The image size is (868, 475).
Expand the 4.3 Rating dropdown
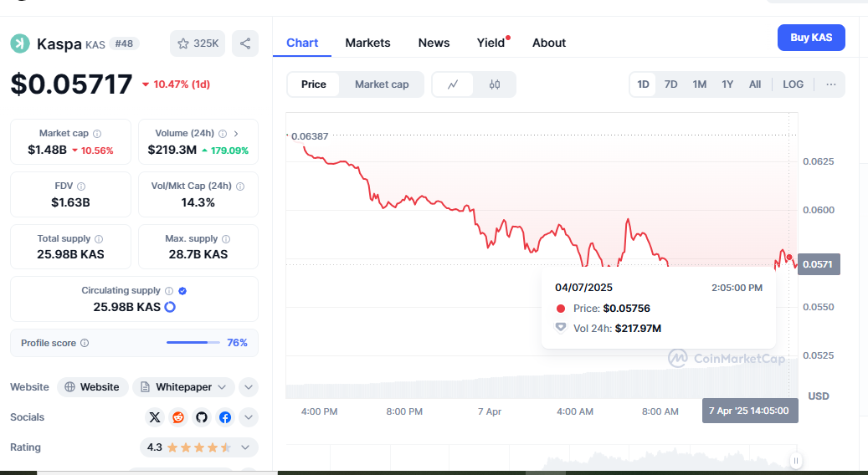coord(198,447)
